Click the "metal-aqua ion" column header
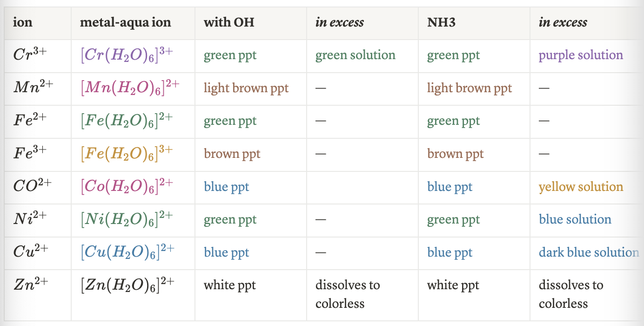 point(125,22)
